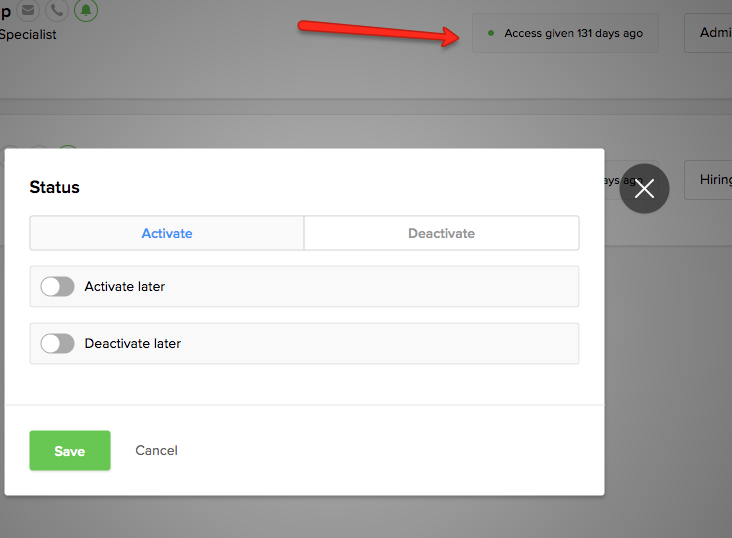The image size is (732, 538).
Task: Switch to the Deactivate tab
Action: click(x=441, y=233)
